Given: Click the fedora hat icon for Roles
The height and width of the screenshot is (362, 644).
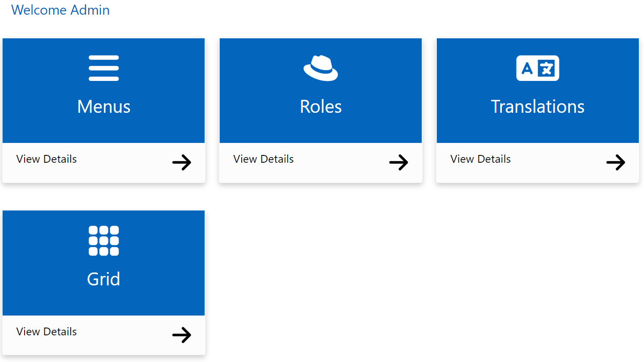Looking at the screenshot, I should 320,68.
